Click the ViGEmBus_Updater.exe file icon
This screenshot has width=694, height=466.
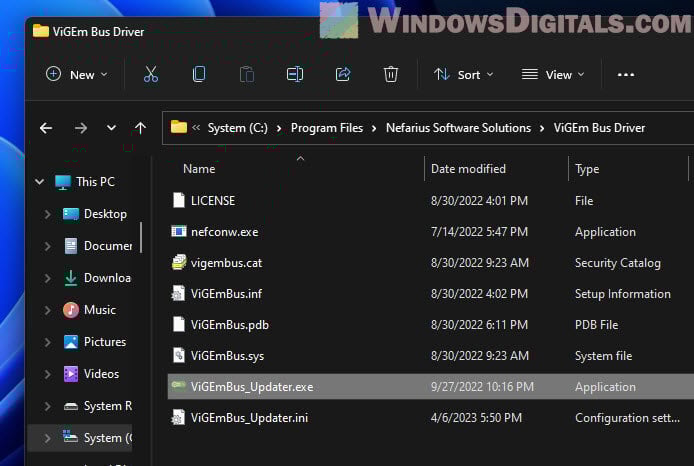tap(179, 385)
